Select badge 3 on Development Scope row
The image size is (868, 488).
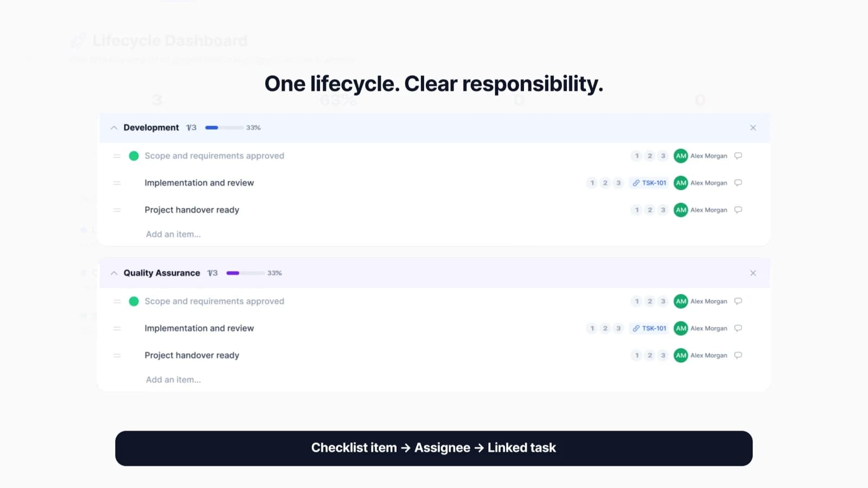click(663, 156)
